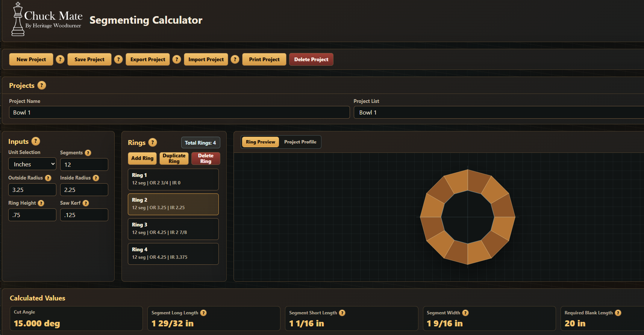
Task: Show help for Segment Long Length
Action: coord(203,313)
